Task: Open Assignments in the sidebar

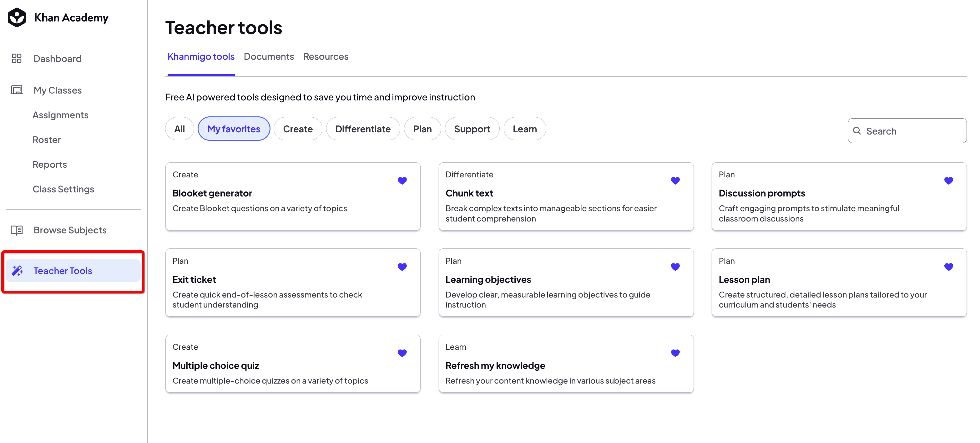Action: coord(60,115)
